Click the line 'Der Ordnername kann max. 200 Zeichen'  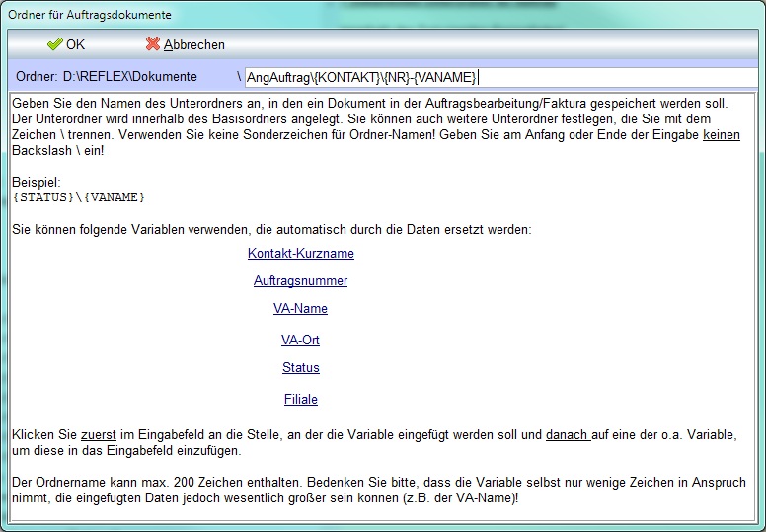(379, 483)
